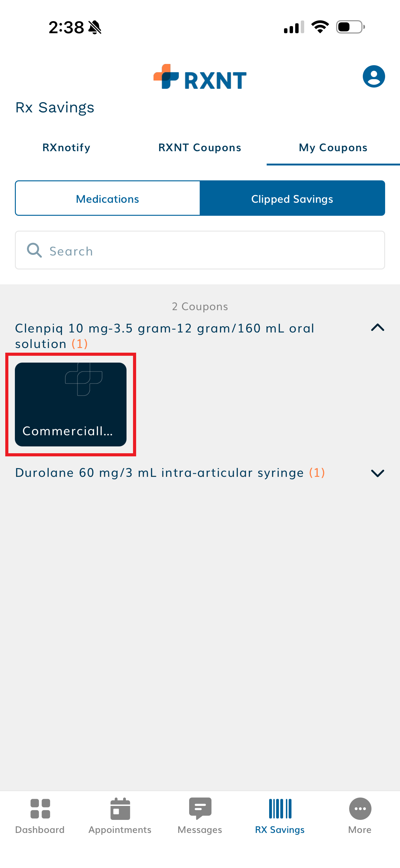Screen dimensions: 400x868
Task: Open the Messages chat icon
Action: pyautogui.click(x=200, y=809)
